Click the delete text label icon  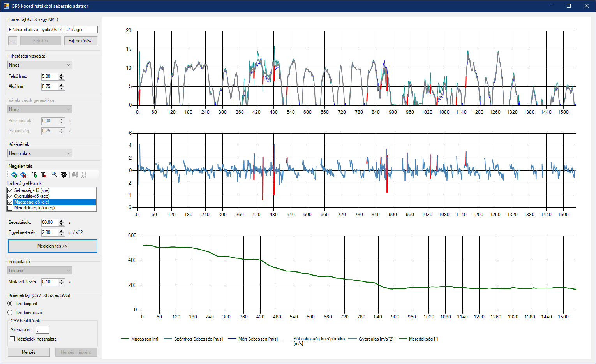pos(44,175)
